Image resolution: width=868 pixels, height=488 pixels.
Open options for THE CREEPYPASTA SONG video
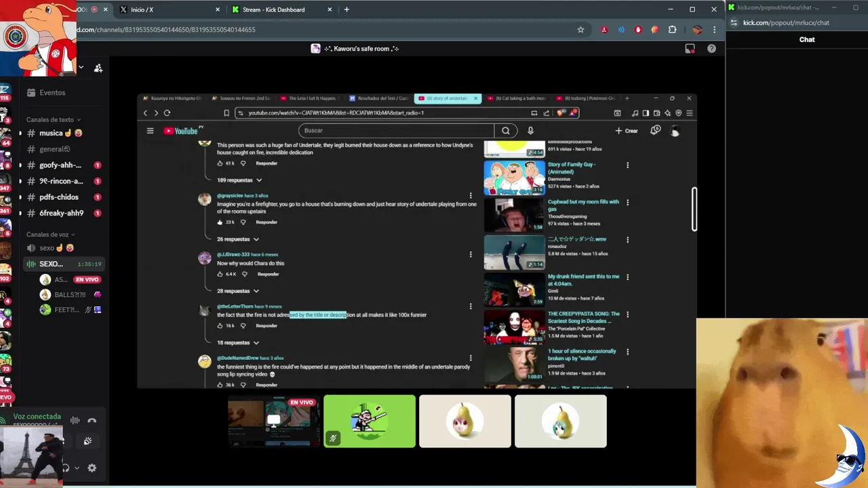(627, 314)
